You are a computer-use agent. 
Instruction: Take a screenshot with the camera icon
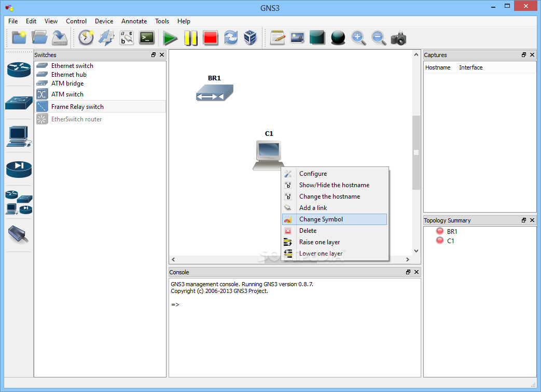click(x=398, y=38)
